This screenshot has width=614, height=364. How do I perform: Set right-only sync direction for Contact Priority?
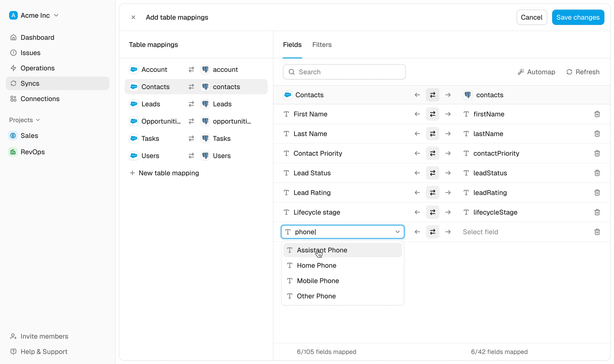448,153
